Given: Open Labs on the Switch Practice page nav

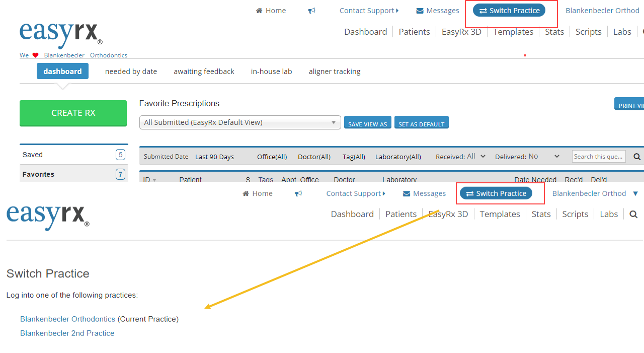Looking at the screenshot, I should coord(609,214).
